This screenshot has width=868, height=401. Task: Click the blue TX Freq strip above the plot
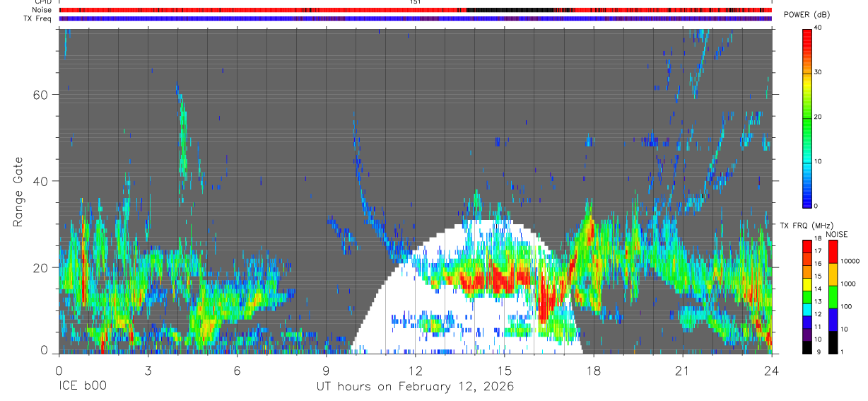pyautogui.click(x=415, y=18)
